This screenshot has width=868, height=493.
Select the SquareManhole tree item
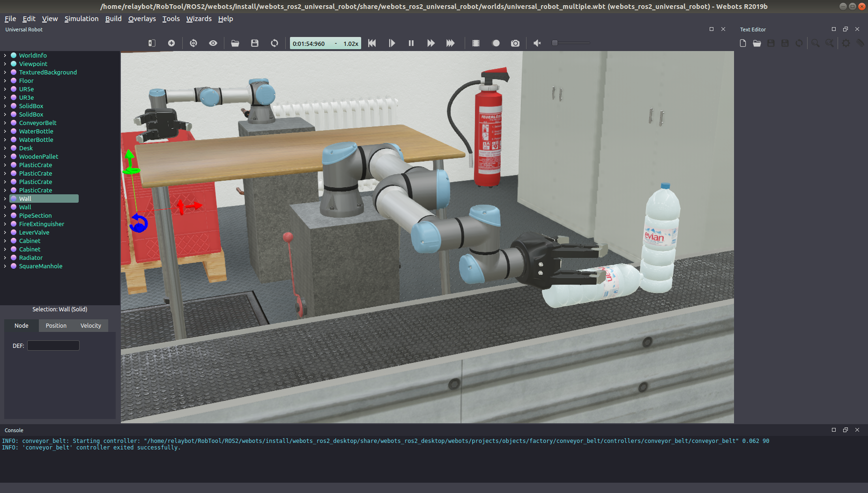pos(40,266)
